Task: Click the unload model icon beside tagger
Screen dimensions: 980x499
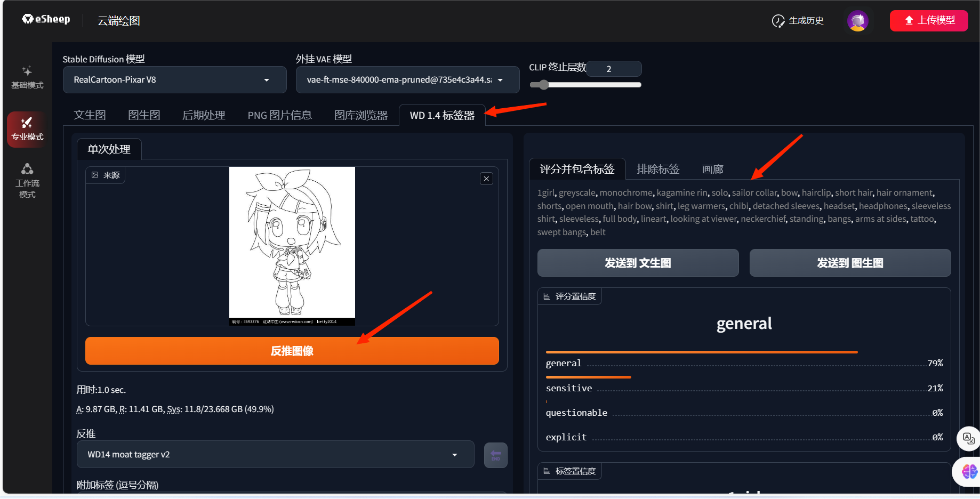Action: point(495,455)
